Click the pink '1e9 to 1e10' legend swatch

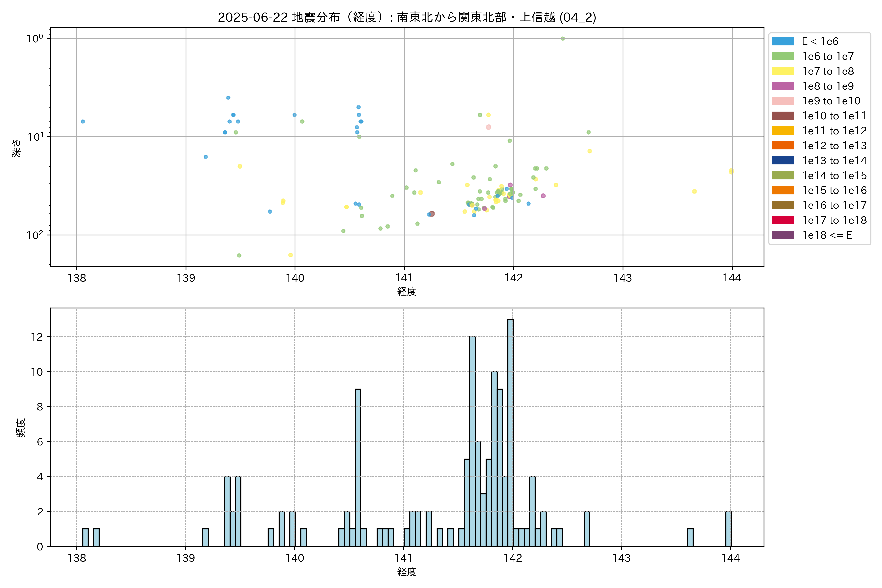(783, 101)
